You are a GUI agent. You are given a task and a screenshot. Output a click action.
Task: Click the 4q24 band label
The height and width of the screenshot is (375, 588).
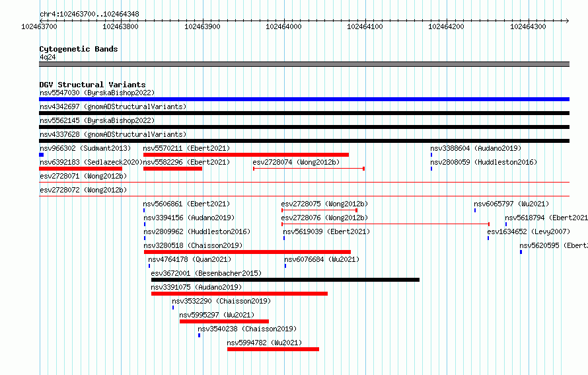tap(48, 57)
